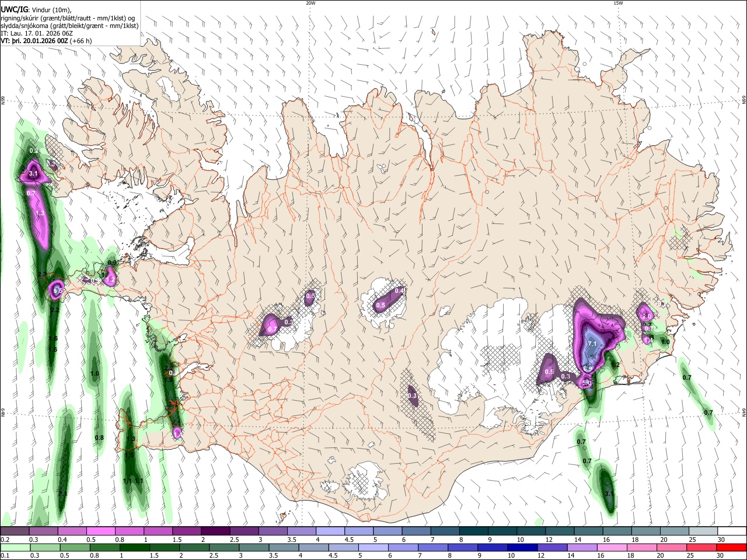Select the bright magenta swatch between 0.5 and 0.8
This screenshot has width=747, height=560.
pos(101,531)
